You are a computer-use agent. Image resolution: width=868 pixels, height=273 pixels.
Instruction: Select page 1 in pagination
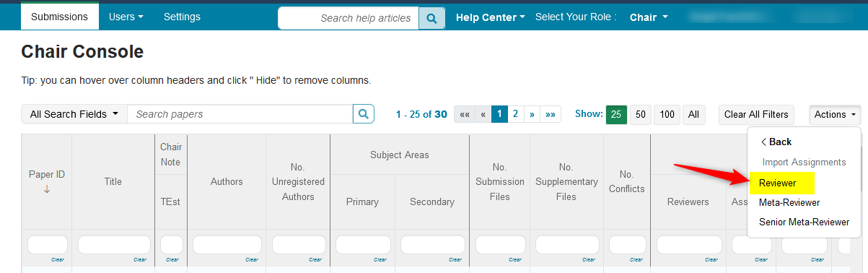click(x=499, y=114)
